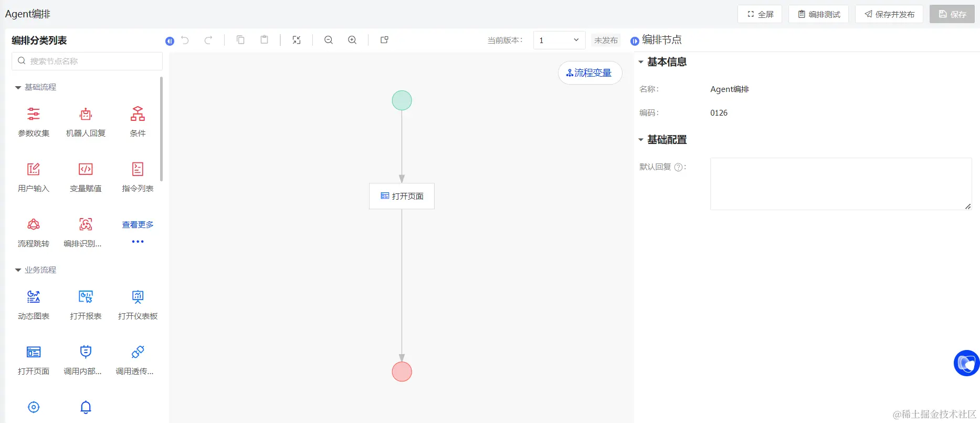Select the 机器人回复 node icon
This screenshot has width=980, height=423.
[x=86, y=114]
